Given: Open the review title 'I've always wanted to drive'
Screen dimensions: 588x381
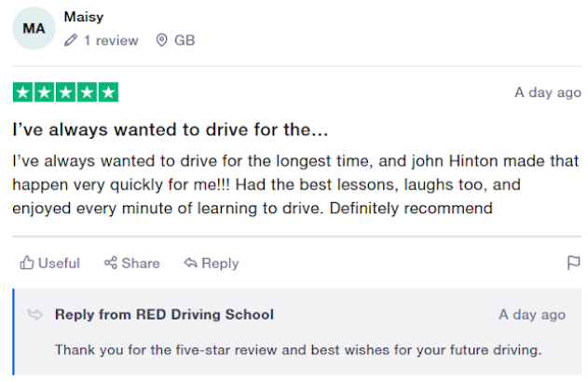Looking at the screenshot, I should point(171,129).
